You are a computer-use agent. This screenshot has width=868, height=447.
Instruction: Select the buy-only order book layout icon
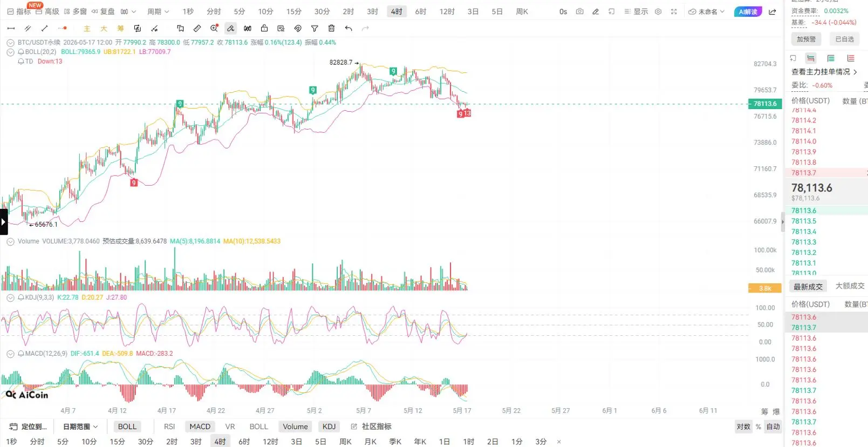click(x=831, y=58)
